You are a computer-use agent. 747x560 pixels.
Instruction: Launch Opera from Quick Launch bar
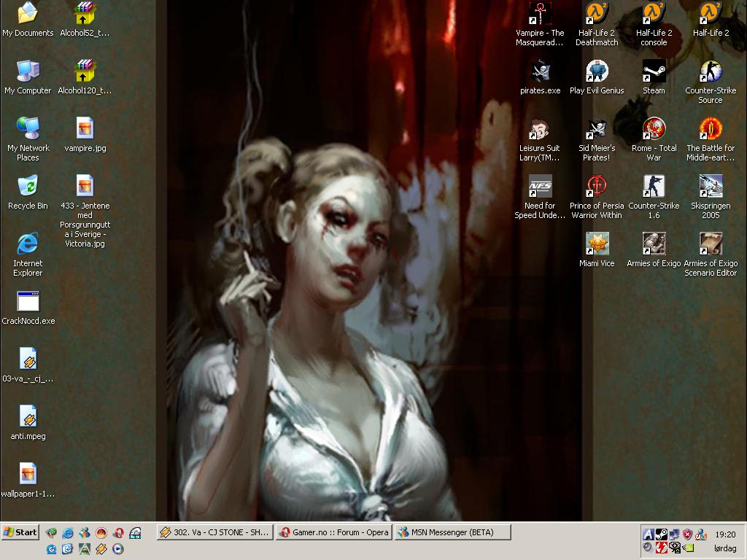click(118, 533)
